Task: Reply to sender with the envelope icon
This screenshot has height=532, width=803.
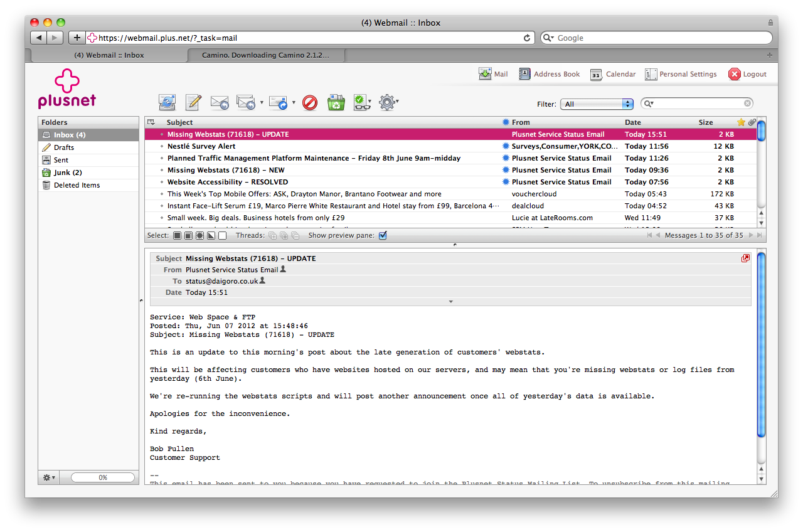Action: pos(219,102)
